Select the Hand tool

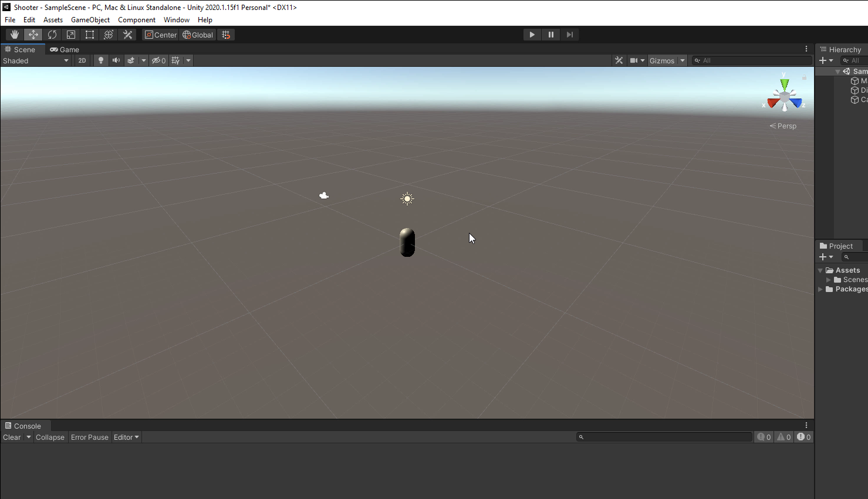point(15,35)
